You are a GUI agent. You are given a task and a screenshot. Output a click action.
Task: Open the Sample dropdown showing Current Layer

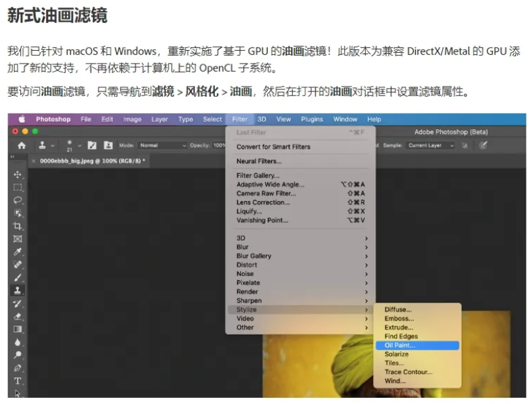(430, 145)
